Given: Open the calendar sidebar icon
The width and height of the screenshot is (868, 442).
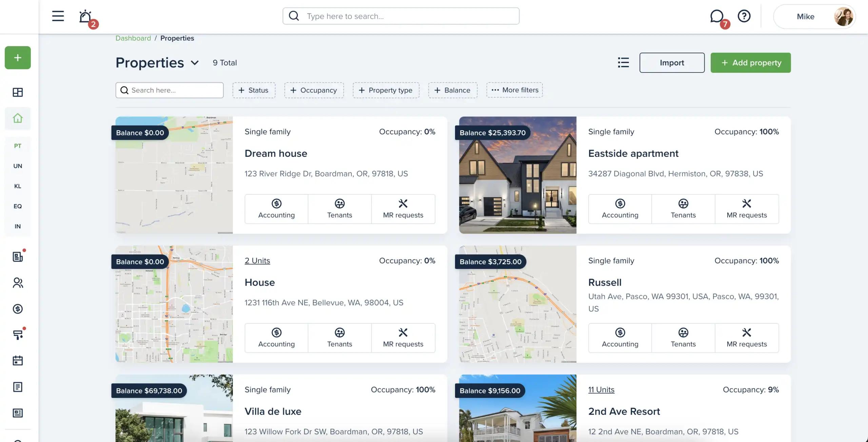Looking at the screenshot, I should click(x=18, y=361).
